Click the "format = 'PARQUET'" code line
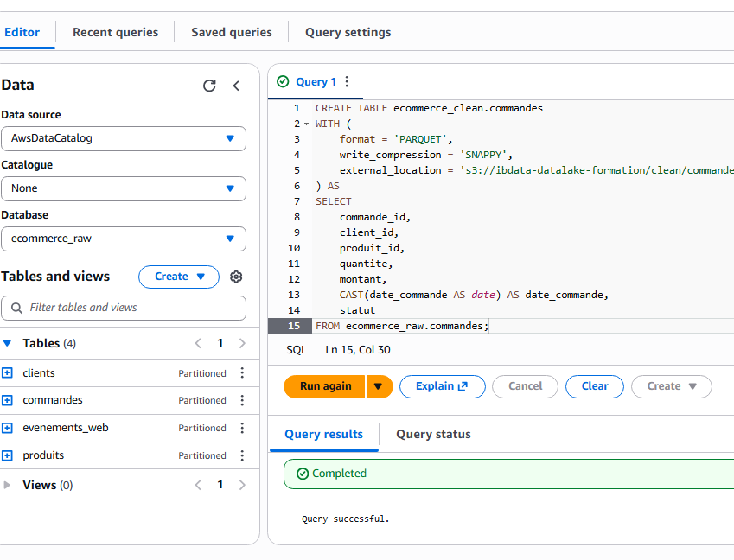The width and height of the screenshot is (734, 560). coord(396,139)
